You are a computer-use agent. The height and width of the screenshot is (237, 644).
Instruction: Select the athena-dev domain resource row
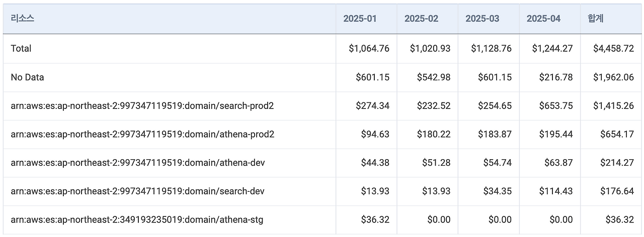[138, 163]
